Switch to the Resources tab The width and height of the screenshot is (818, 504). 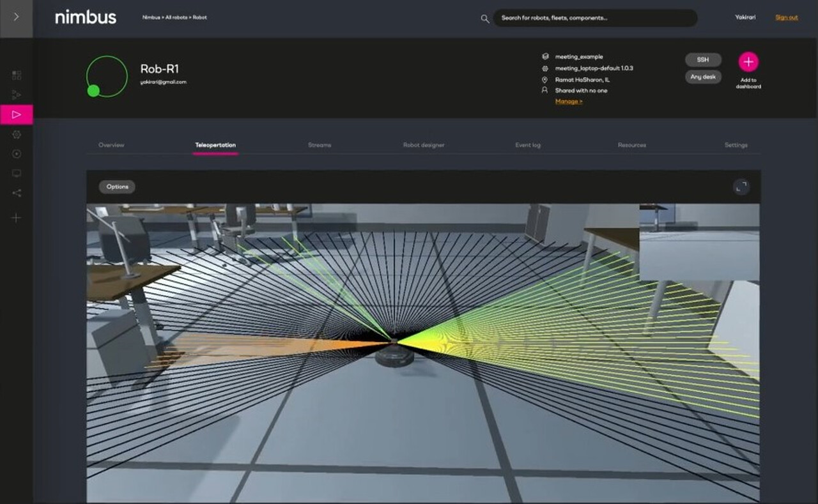coord(632,145)
